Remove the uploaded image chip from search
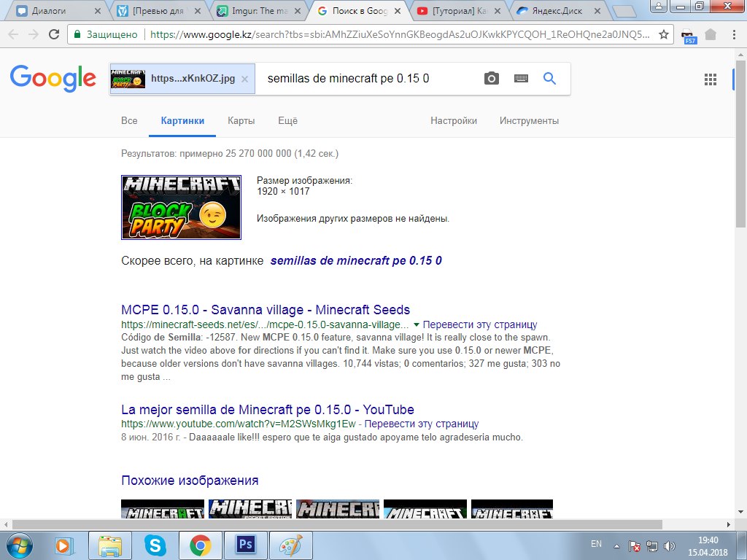 [x=244, y=79]
